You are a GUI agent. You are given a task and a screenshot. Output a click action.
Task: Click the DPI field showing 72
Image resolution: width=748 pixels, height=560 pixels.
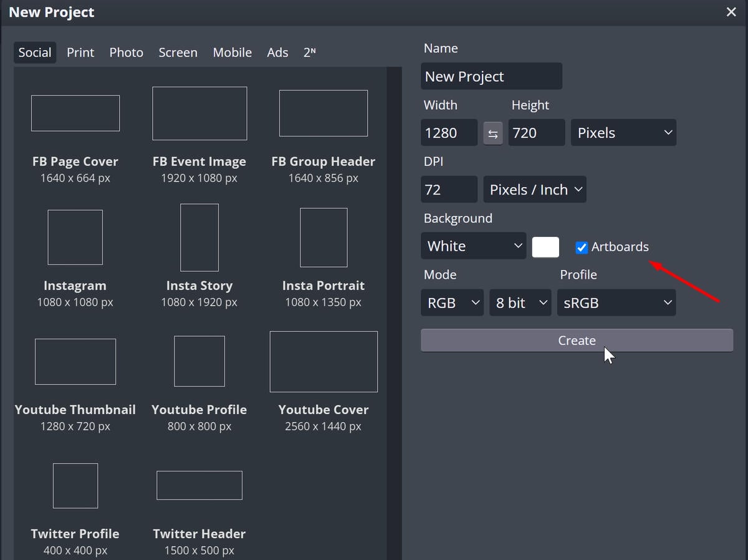[449, 190]
